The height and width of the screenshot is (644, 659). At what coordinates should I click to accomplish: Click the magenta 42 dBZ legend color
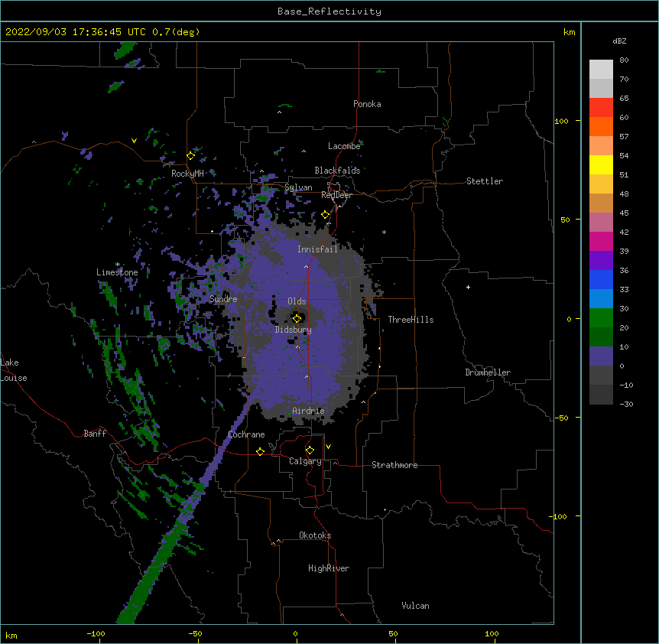pos(601,241)
